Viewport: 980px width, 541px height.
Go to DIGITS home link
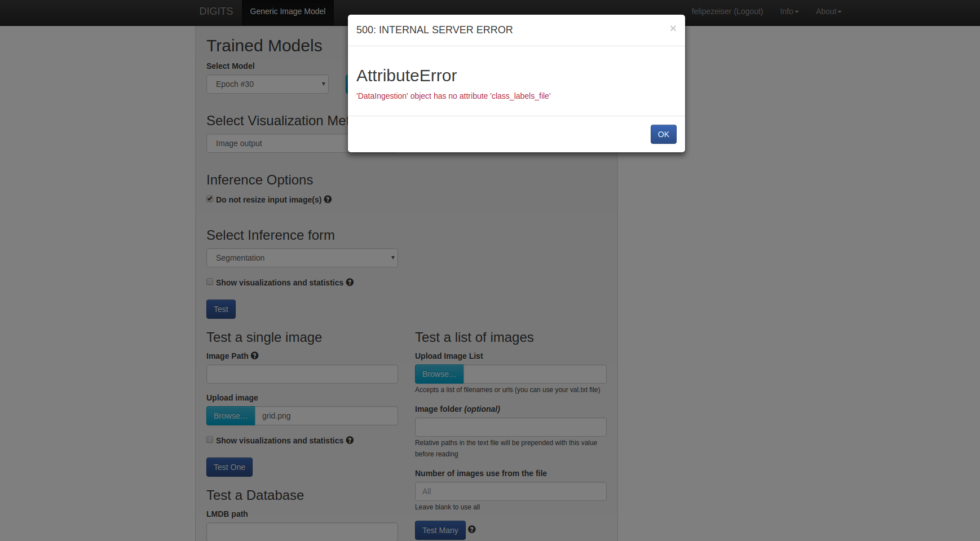(216, 11)
